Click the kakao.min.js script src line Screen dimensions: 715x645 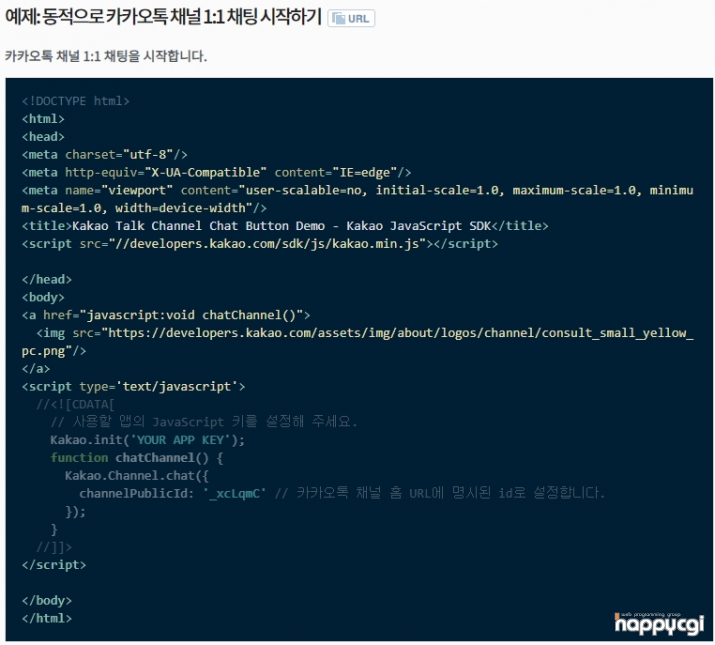pos(260,243)
